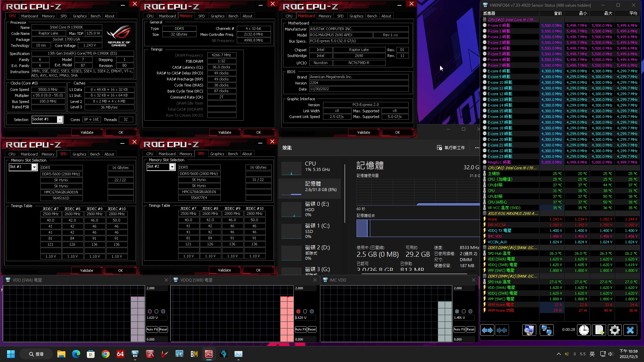Switch to ROG CPU-Z taskbar icon
The height and width of the screenshot is (362, 644).
pos(209,354)
